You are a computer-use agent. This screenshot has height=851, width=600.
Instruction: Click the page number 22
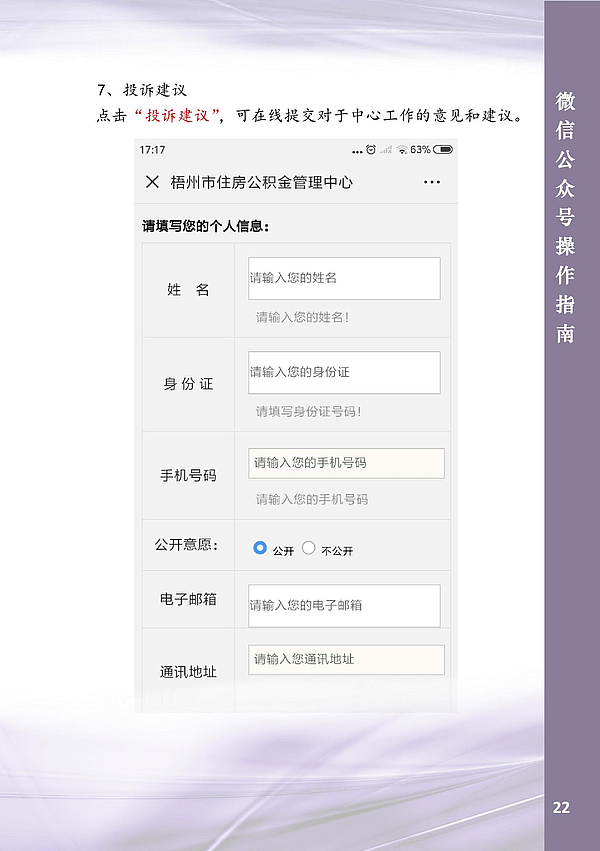click(x=561, y=807)
